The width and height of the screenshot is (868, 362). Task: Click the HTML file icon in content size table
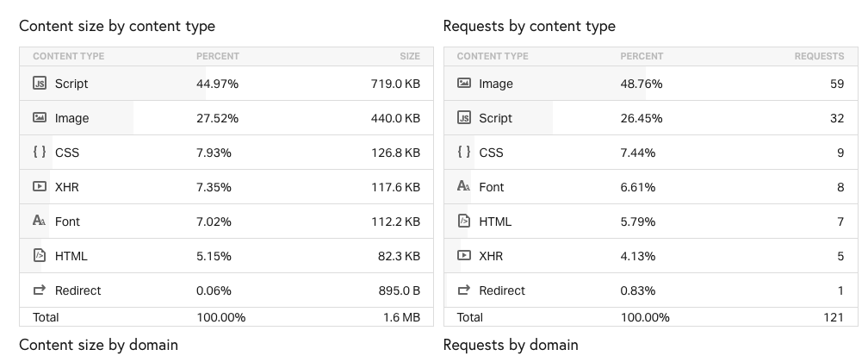pos(40,255)
